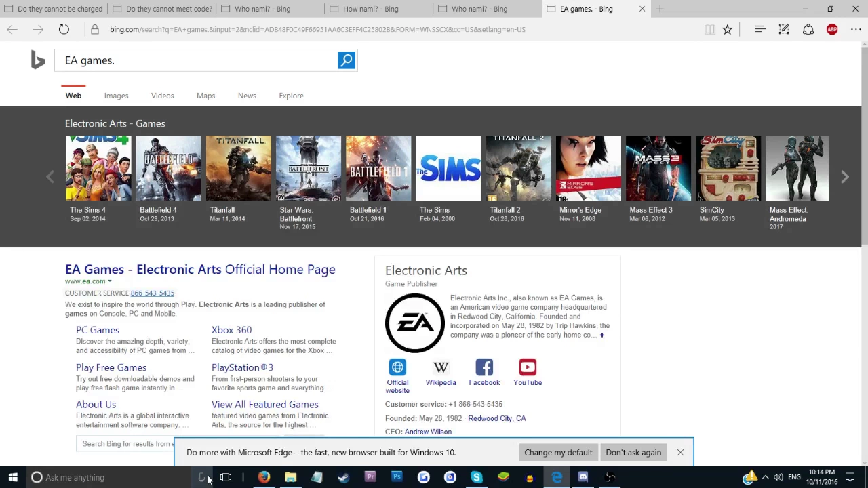This screenshot has width=868, height=488.
Task: Open a new browser tab
Action: point(660,9)
